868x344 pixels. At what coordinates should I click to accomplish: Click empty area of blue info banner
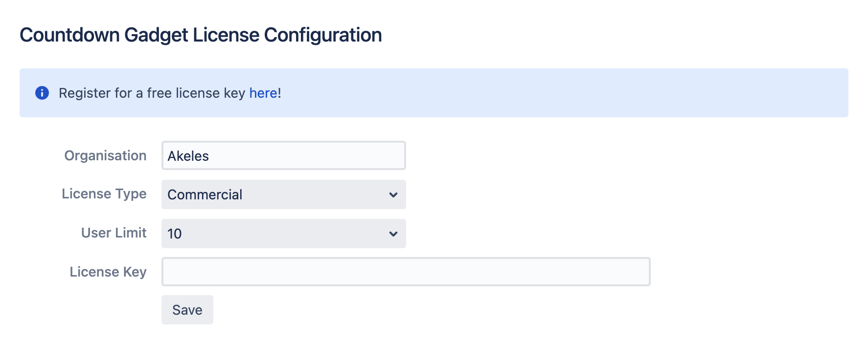(x=563, y=93)
